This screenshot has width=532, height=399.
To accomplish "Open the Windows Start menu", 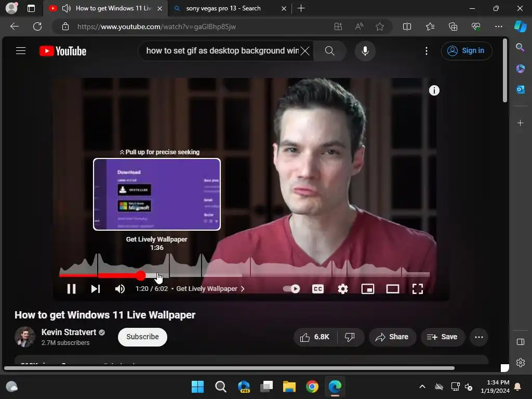I will pyautogui.click(x=197, y=387).
